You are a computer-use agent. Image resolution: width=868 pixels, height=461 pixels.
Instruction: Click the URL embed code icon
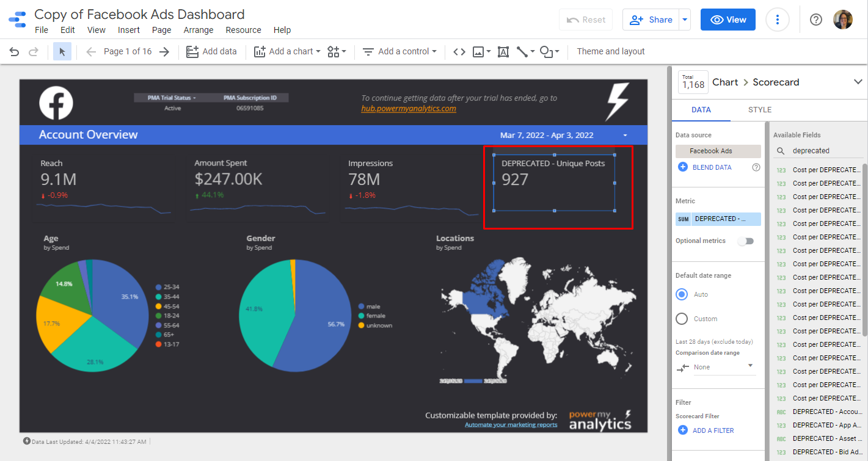click(x=459, y=52)
